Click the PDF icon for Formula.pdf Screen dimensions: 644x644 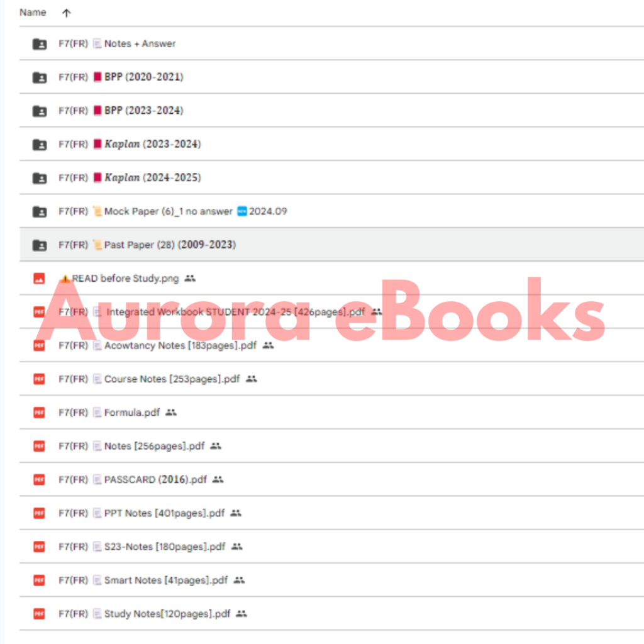[39, 413]
